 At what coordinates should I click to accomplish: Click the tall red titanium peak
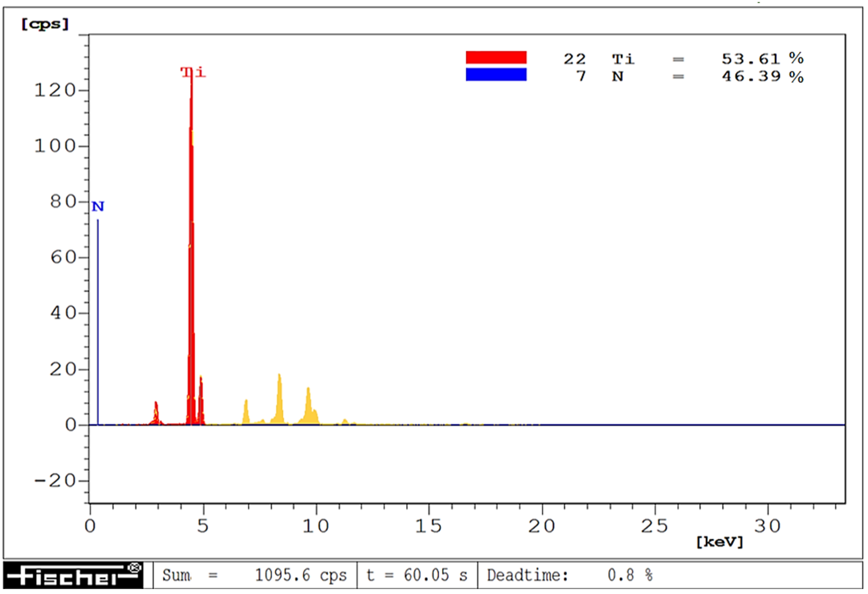[x=191, y=261]
